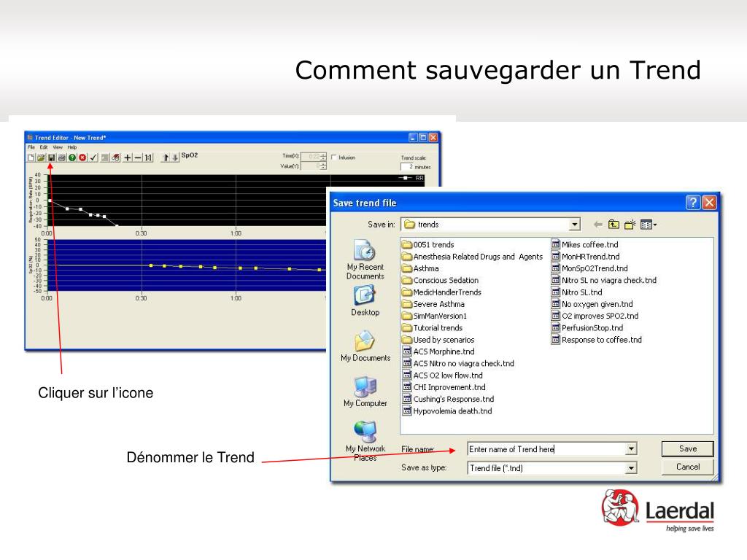This screenshot has width=747, height=560.
Task: Open My Documents in the places bar
Action: pos(365,346)
